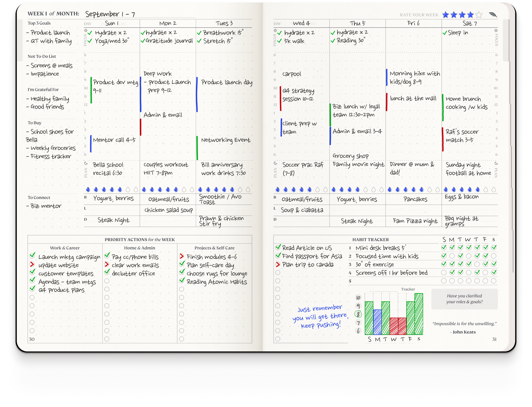Image resolution: width=532 pixels, height=407 pixels.
Task: Click the feather logo beside the week rating
Action: click(493, 15)
